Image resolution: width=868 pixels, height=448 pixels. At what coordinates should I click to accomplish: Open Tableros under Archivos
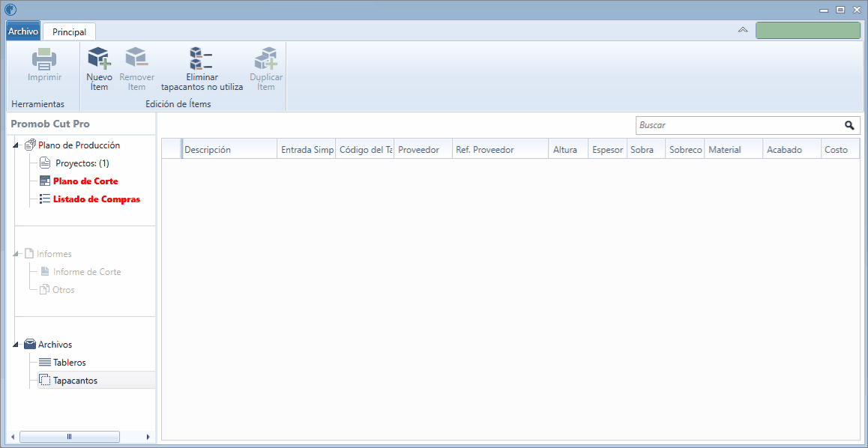coord(69,363)
